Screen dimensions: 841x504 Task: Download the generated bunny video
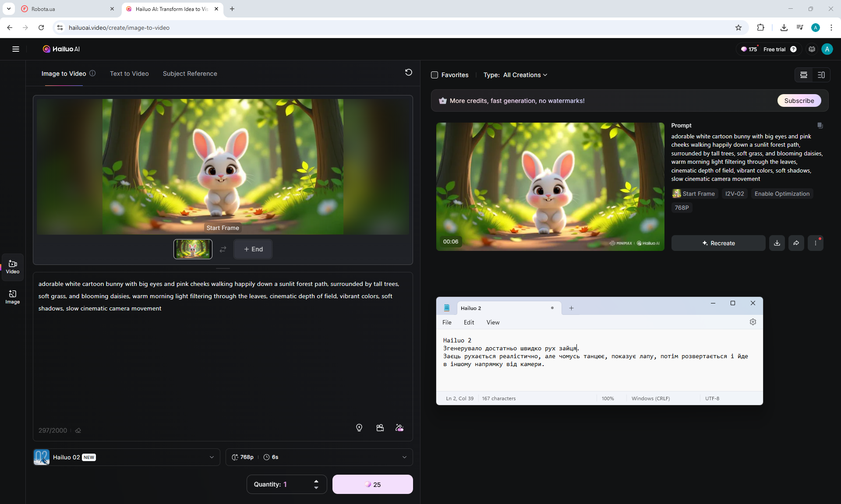pos(777,243)
